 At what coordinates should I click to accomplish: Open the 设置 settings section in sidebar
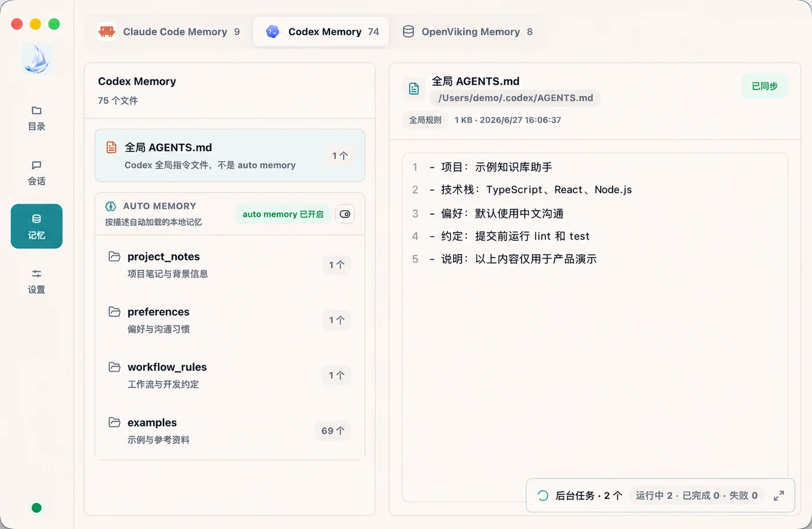click(x=37, y=281)
